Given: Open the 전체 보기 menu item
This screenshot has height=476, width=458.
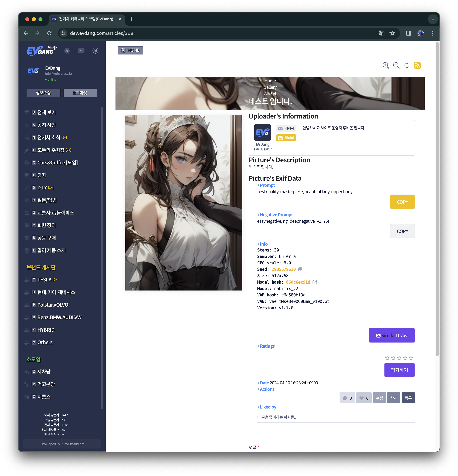Looking at the screenshot, I should (x=46, y=112).
